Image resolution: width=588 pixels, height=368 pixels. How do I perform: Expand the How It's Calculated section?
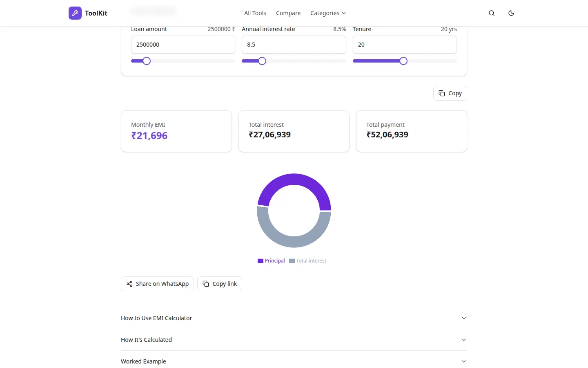coord(294,340)
